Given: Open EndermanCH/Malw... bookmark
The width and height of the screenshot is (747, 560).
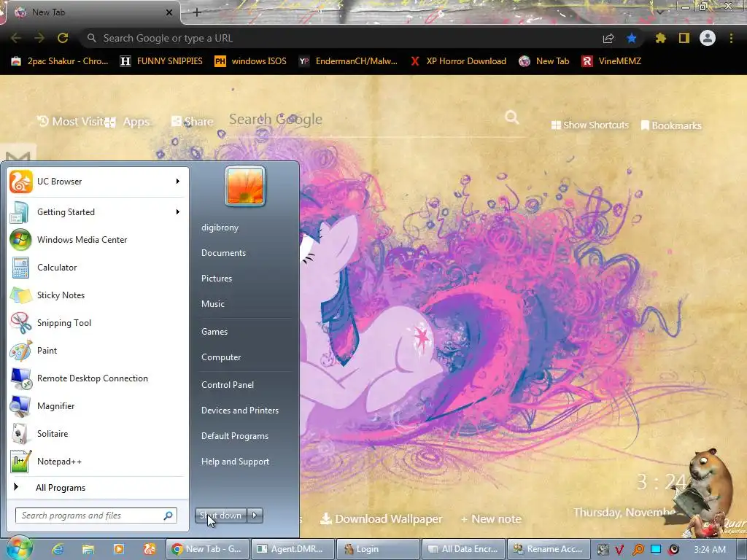Looking at the screenshot, I should (348, 61).
